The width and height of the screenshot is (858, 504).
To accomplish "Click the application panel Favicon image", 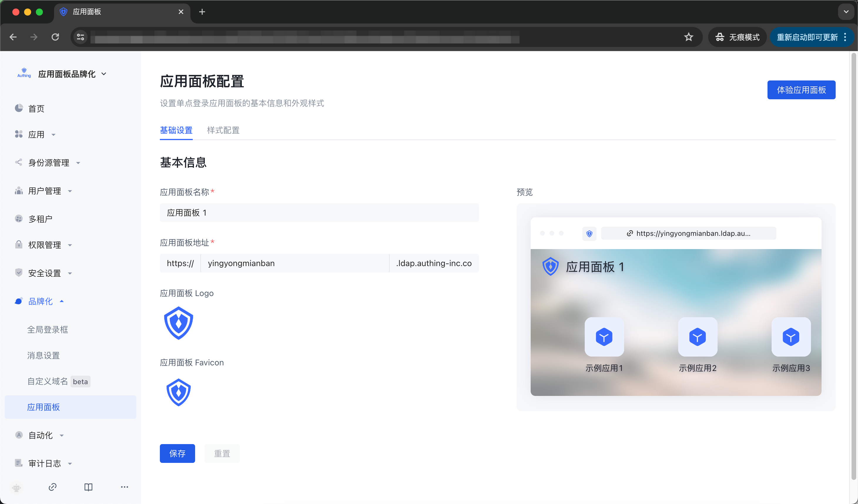I will tap(178, 392).
